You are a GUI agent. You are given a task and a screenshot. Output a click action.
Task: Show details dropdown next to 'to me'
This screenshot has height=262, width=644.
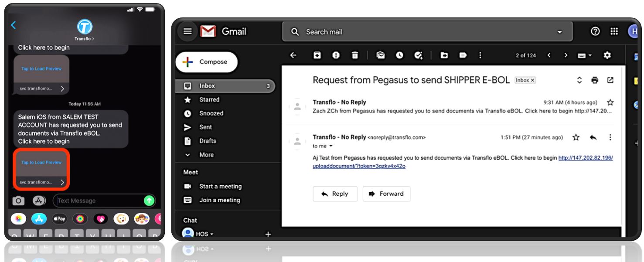pyautogui.click(x=331, y=146)
